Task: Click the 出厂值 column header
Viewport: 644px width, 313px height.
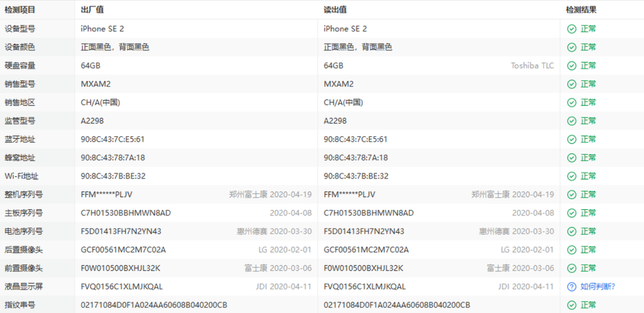Action: 92,10
